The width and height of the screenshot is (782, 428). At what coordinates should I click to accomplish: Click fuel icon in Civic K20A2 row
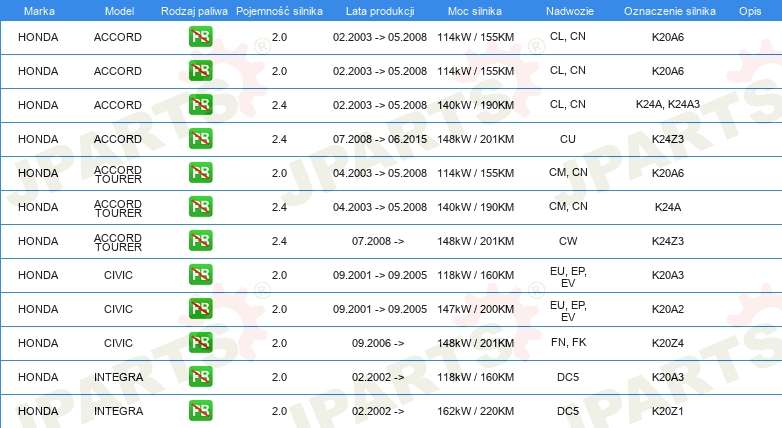point(200,308)
